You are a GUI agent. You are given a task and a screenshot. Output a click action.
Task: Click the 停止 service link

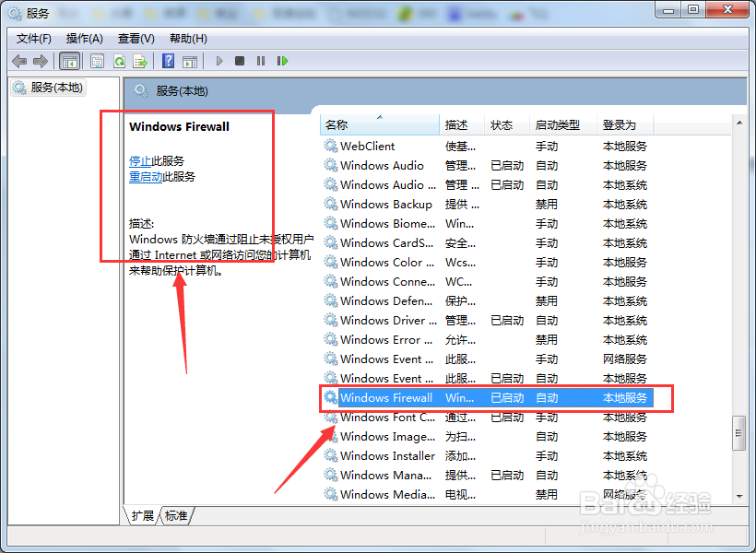click(140, 161)
